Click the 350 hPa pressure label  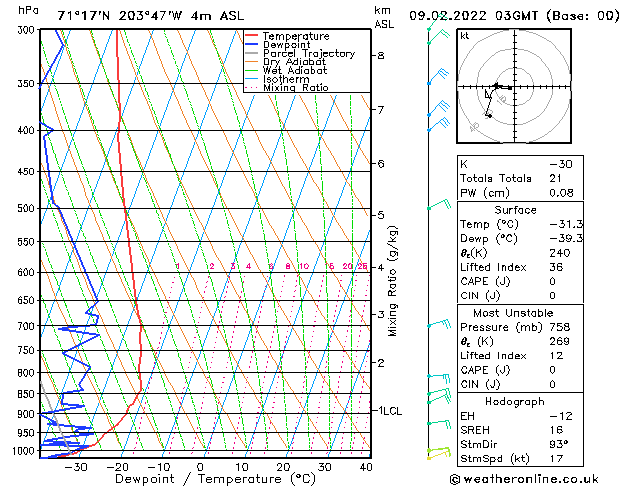28,84
